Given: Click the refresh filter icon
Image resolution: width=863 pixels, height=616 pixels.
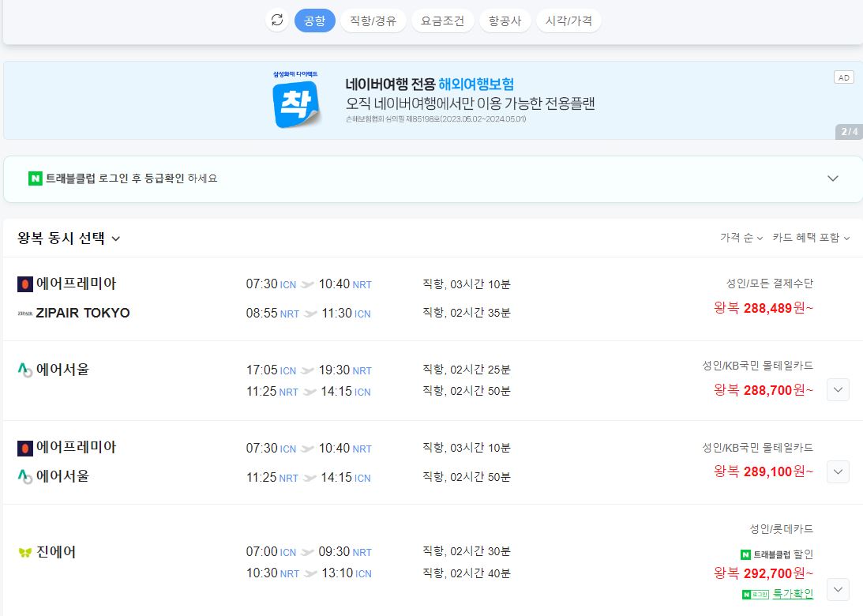Looking at the screenshot, I should [277, 21].
